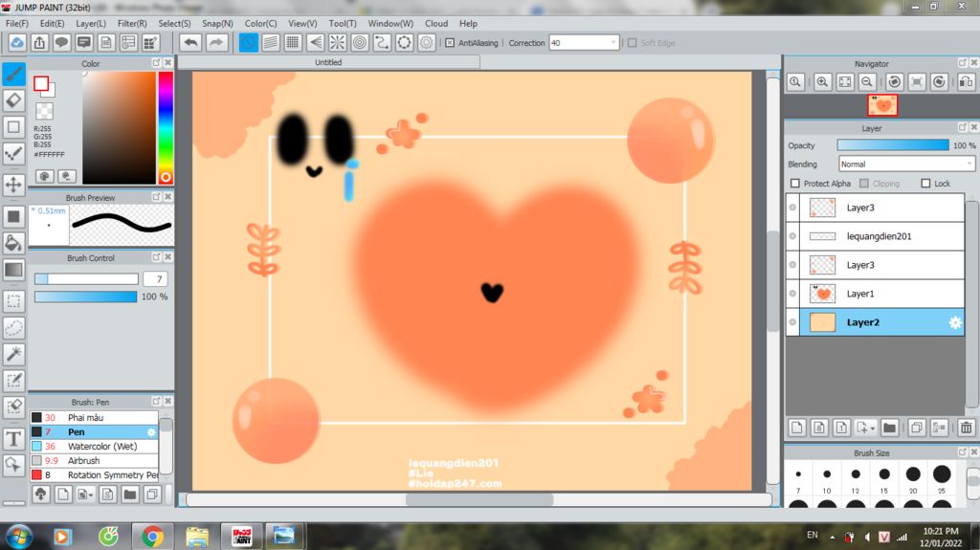Viewport: 980px width, 550px height.
Task: Turn snap off using the highlighted icon
Action: click(x=248, y=42)
